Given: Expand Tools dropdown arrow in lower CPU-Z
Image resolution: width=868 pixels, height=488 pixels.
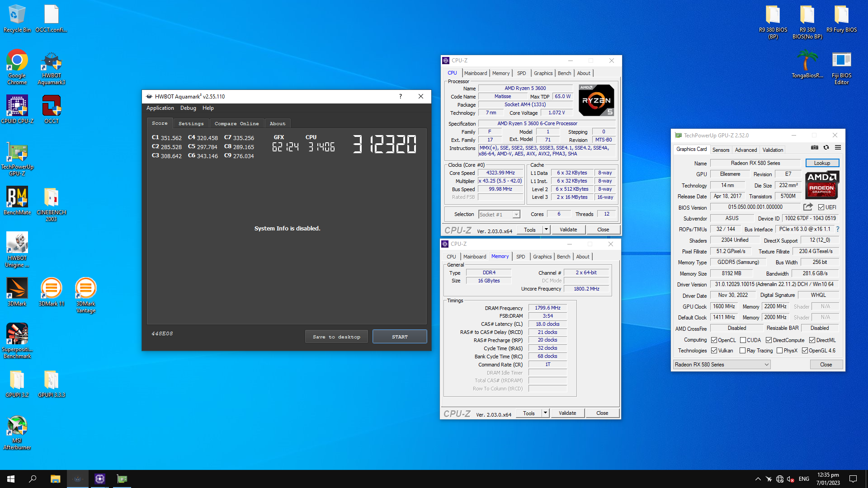Looking at the screenshot, I should pyautogui.click(x=545, y=413).
